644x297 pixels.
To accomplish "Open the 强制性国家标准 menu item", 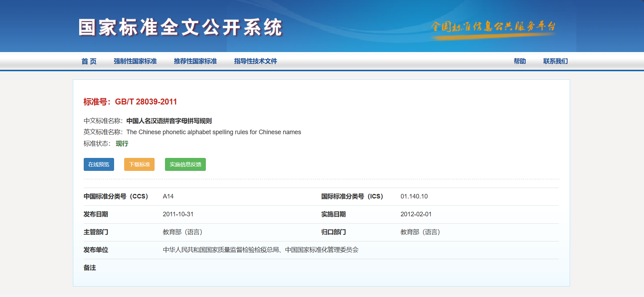I will point(135,61).
